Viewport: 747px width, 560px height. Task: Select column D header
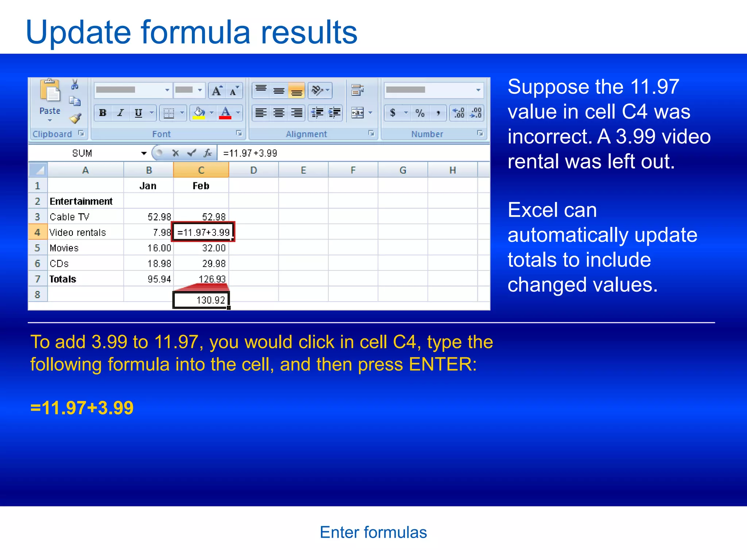(254, 170)
